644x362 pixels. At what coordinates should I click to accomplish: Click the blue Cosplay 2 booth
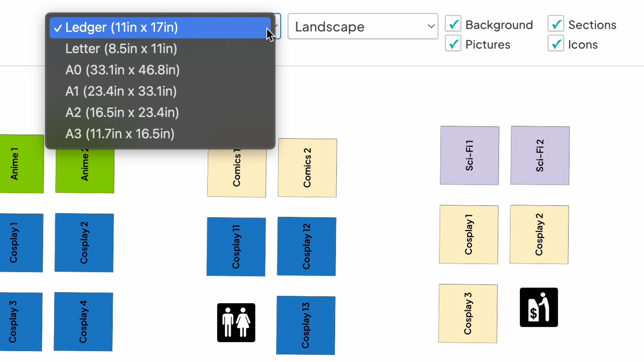[84, 243]
